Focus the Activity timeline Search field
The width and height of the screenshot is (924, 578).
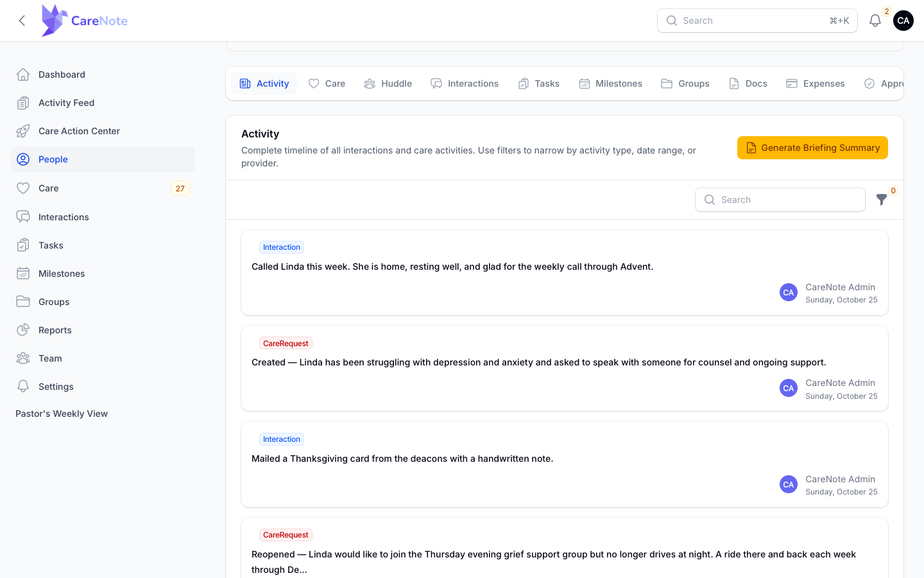click(780, 200)
